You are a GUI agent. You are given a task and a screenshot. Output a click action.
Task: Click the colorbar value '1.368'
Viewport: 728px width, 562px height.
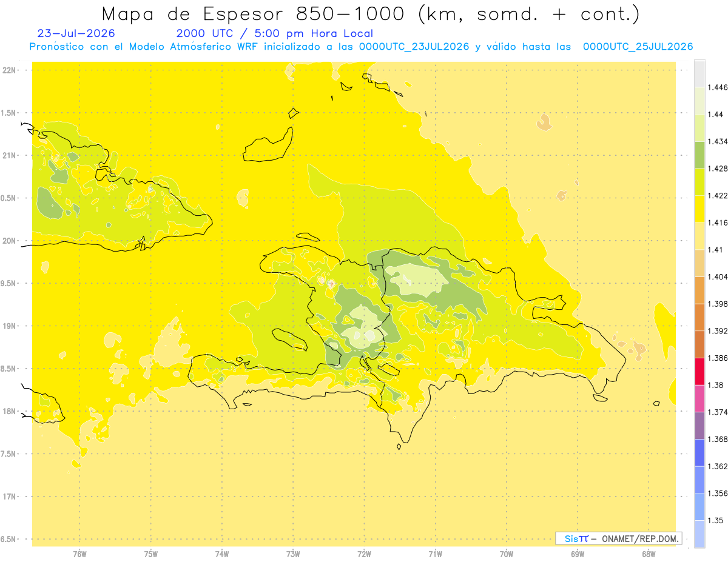(717, 439)
